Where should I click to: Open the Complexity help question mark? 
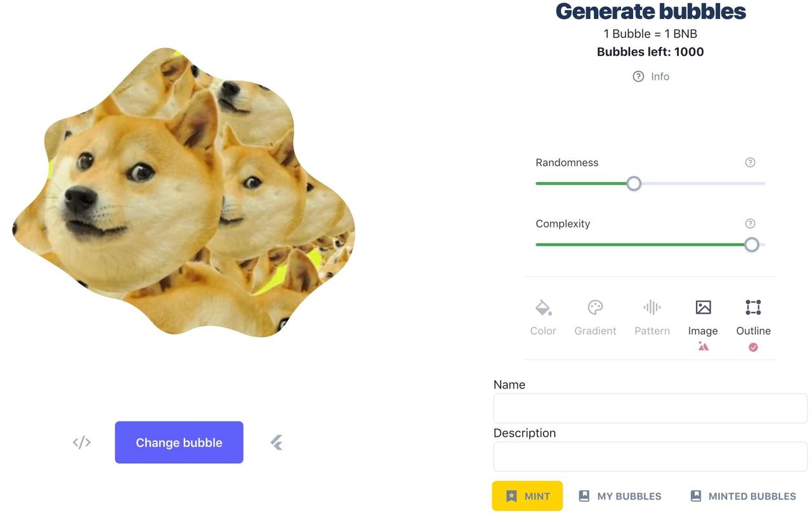pos(750,223)
